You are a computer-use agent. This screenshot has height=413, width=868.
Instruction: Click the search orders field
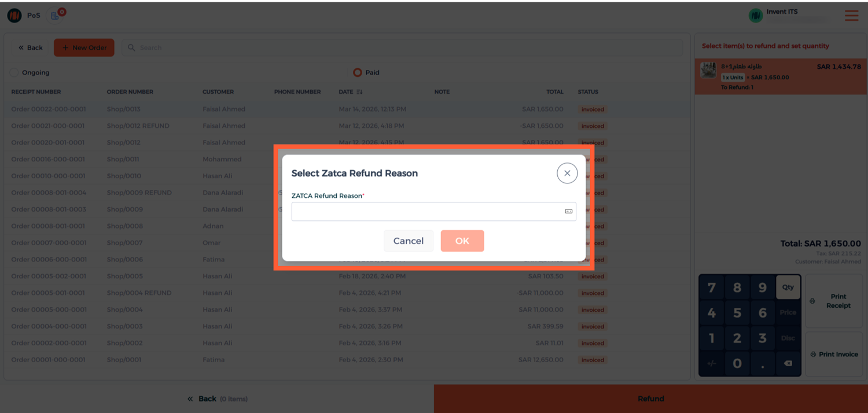405,47
